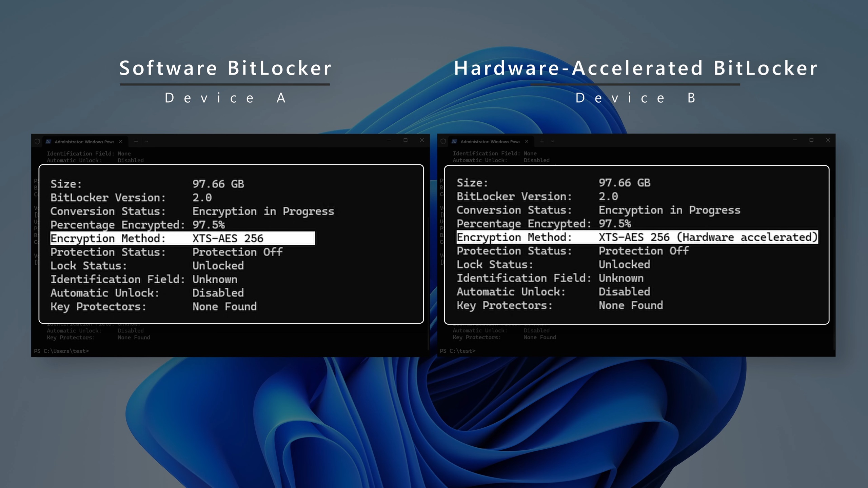Viewport: 868px width, 488px height.
Task: Open the tab dropdown menu in Device A's terminal
Action: (146, 141)
